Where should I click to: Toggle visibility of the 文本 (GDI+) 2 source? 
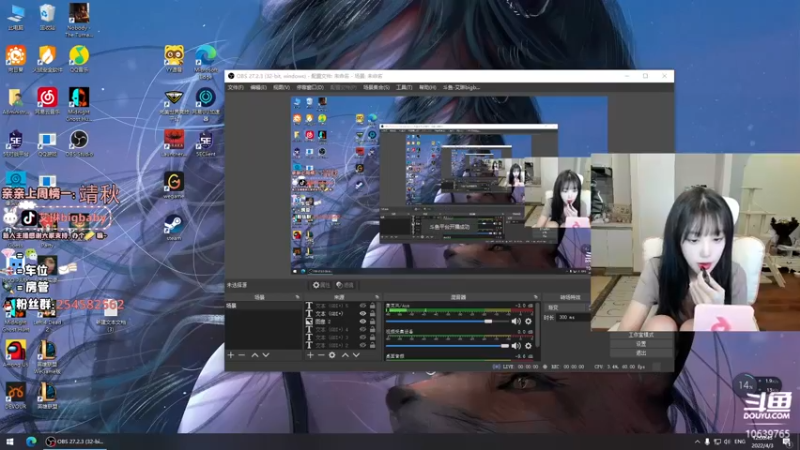363,345
